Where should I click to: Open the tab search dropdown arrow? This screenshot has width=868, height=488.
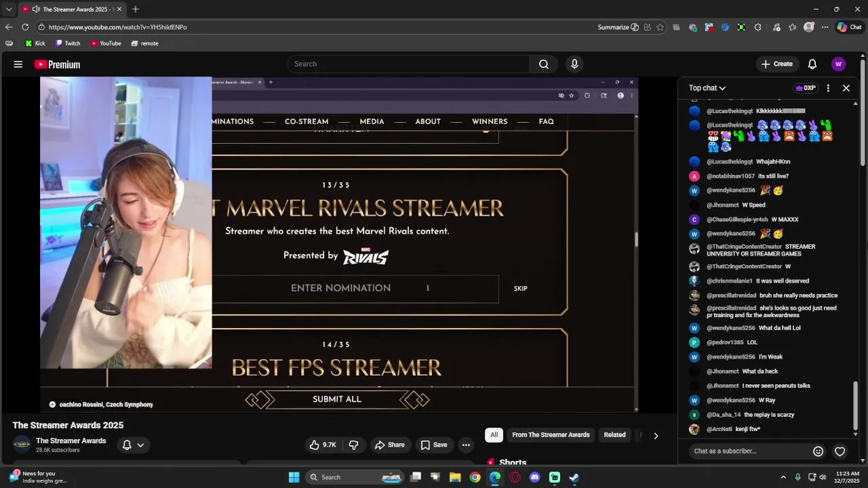9,9
